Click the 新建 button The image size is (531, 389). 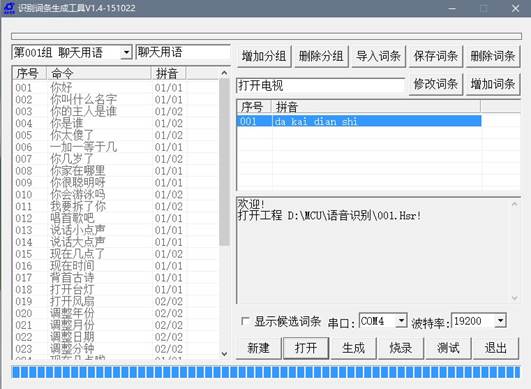258,348
